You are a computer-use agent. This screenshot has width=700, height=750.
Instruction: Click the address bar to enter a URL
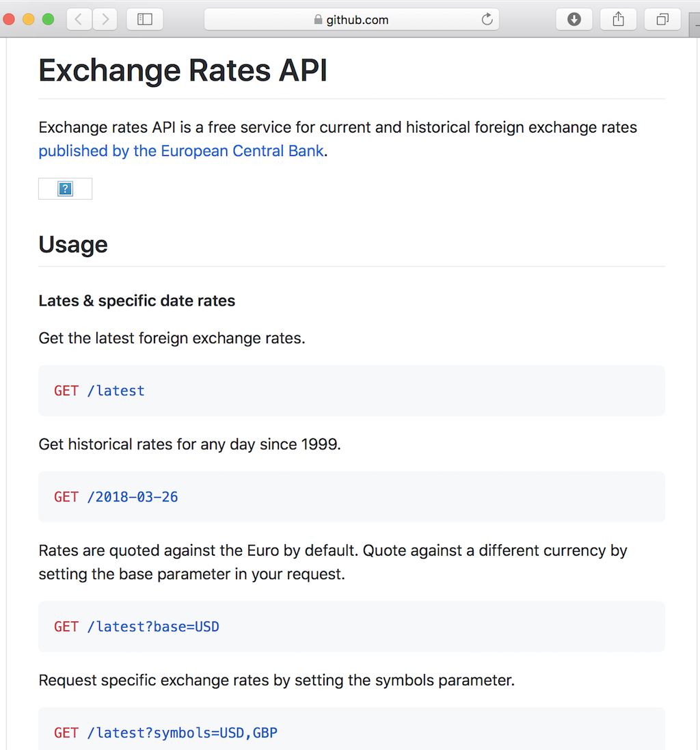point(383,19)
